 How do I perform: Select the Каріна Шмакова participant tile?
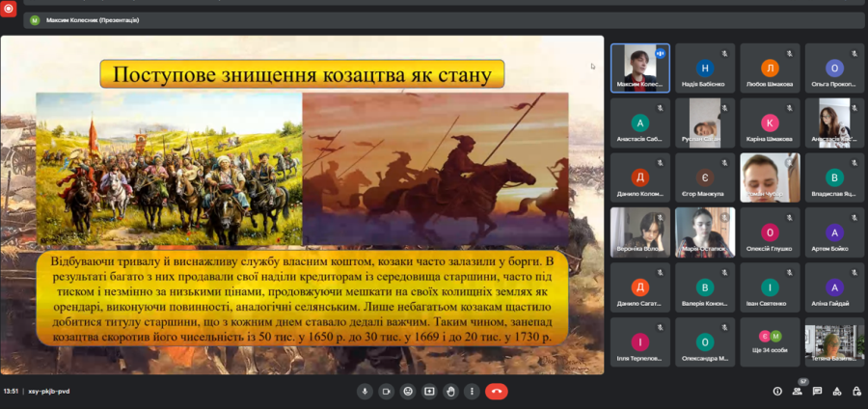coord(770,123)
